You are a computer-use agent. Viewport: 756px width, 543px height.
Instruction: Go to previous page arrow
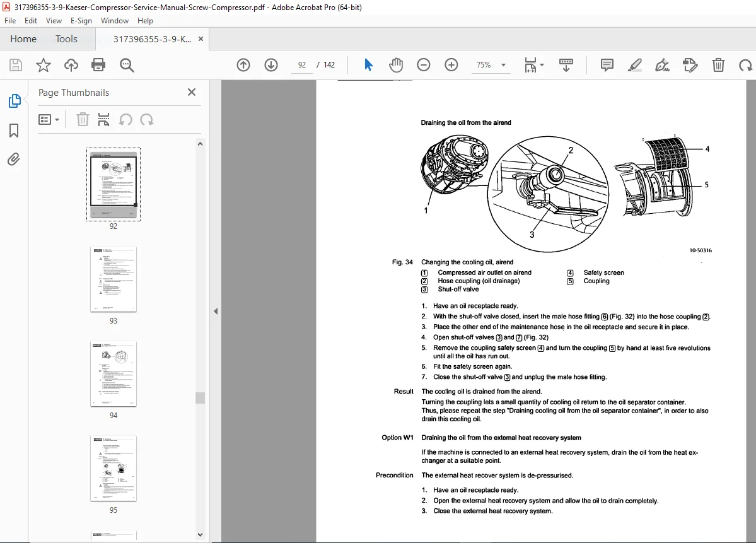tap(243, 64)
